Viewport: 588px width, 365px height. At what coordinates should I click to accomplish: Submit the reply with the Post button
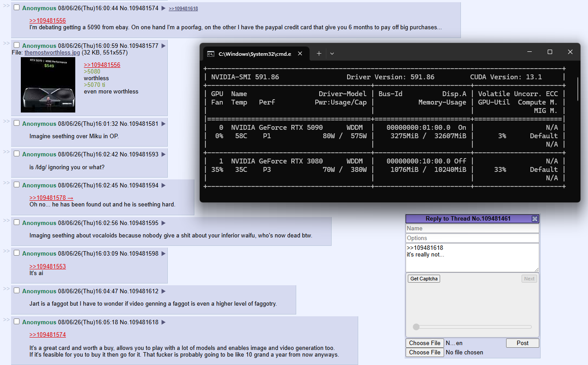coord(522,343)
